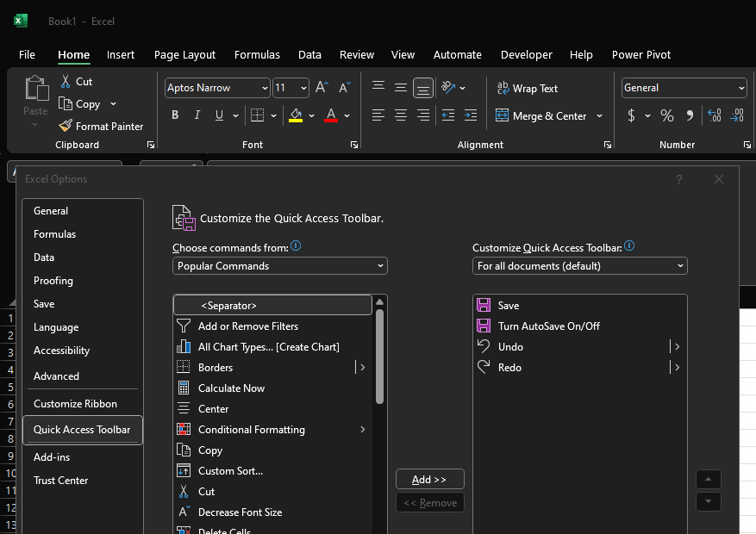This screenshot has height=534, width=756.
Task: Click the Move Up arrow button
Action: (708, 480)
